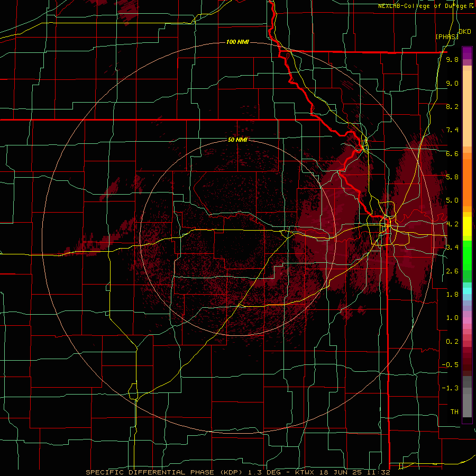
Task: Click the 0.2 value on the scale
Action: [x=452, y=342]
